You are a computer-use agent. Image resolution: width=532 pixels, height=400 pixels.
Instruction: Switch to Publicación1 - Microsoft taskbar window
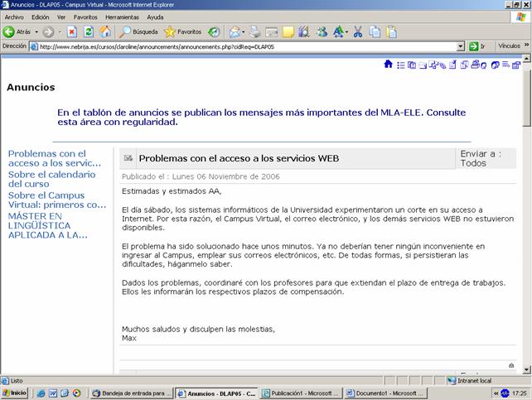tap(302, 393)
